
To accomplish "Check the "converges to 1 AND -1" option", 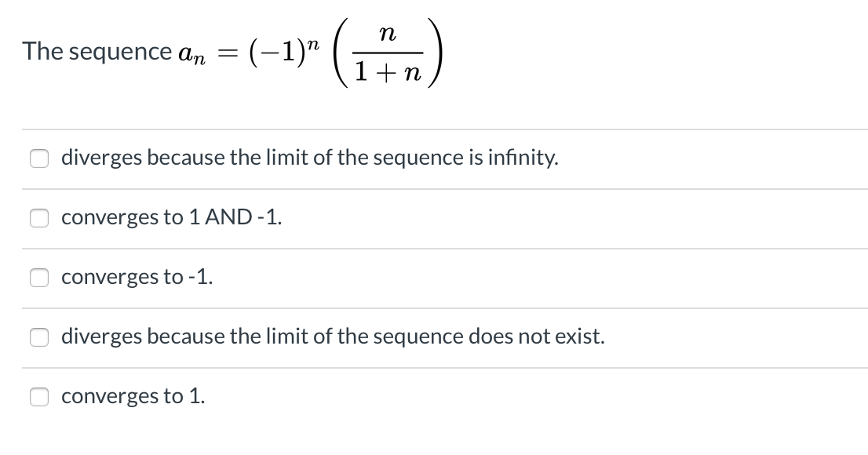I will coord(38,218).
